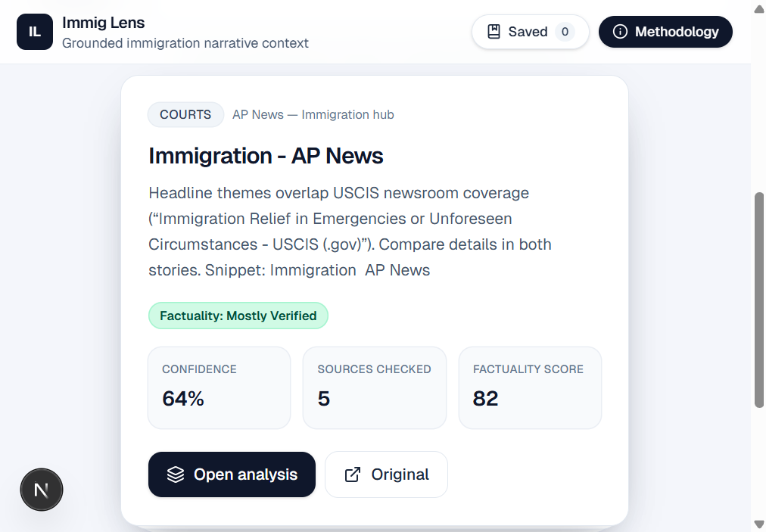Screen dimensions: 766x532
Task: Click the bookmark icon in Saved button
Action: coord(494,32)
